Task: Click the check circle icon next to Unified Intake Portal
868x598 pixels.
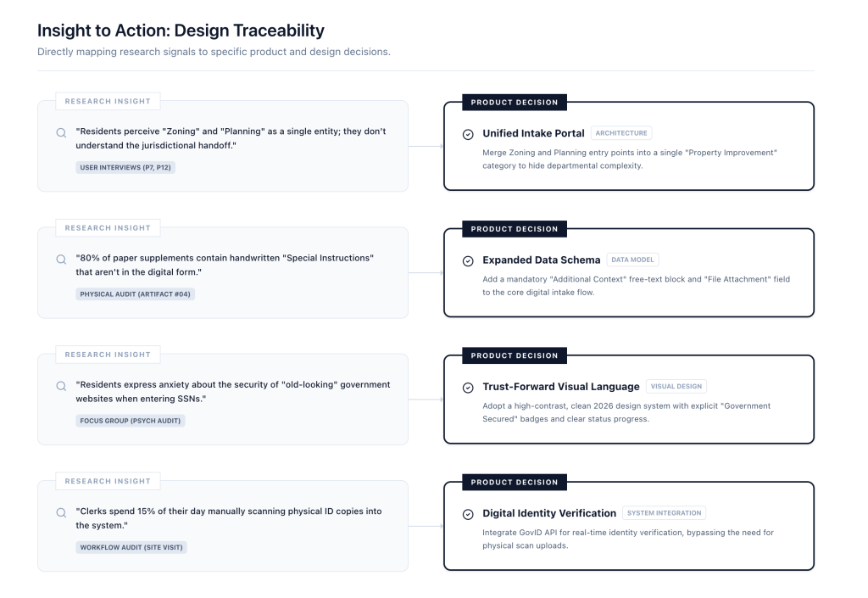Action: (468, 134)
